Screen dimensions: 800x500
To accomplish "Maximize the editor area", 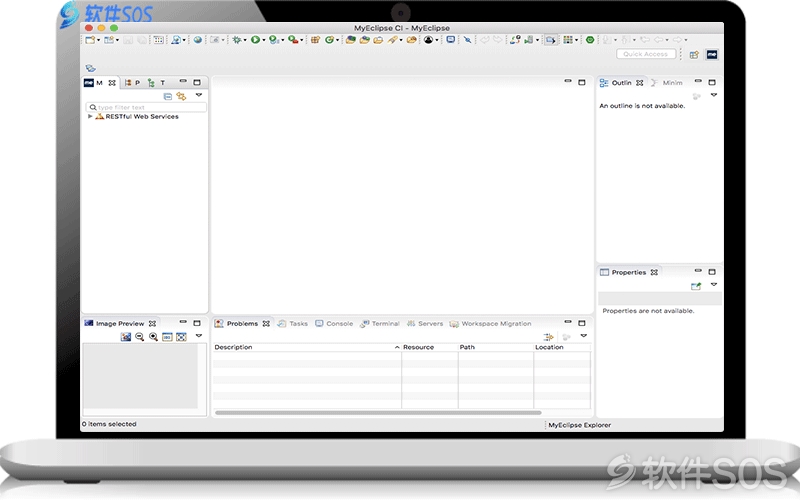I will point(582,82).
